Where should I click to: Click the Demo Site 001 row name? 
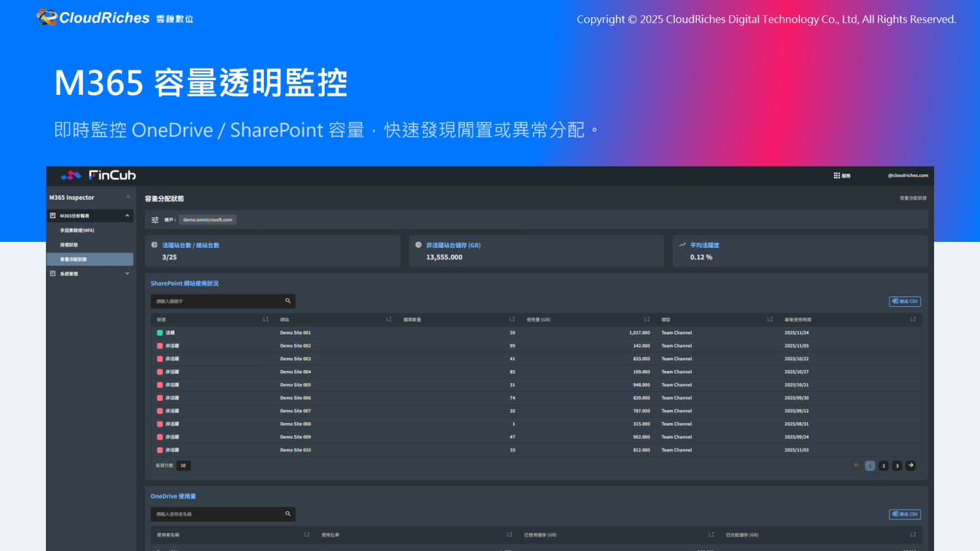(x=296, y=333)
